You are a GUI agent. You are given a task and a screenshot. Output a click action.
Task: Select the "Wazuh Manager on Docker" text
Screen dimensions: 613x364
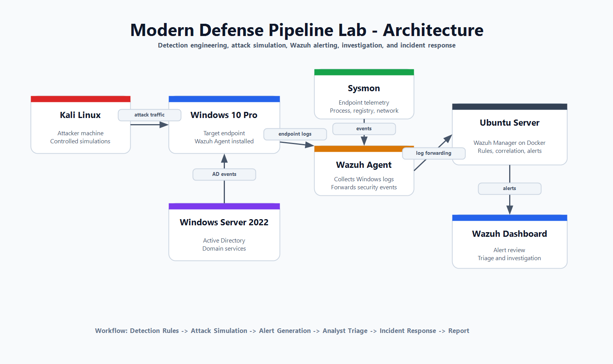coord(510,143)
